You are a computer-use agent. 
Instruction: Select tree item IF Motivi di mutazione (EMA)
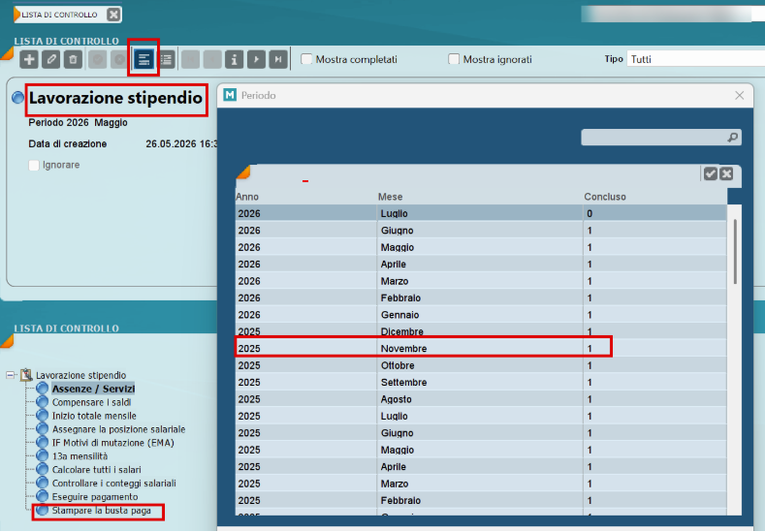point(113,443)
